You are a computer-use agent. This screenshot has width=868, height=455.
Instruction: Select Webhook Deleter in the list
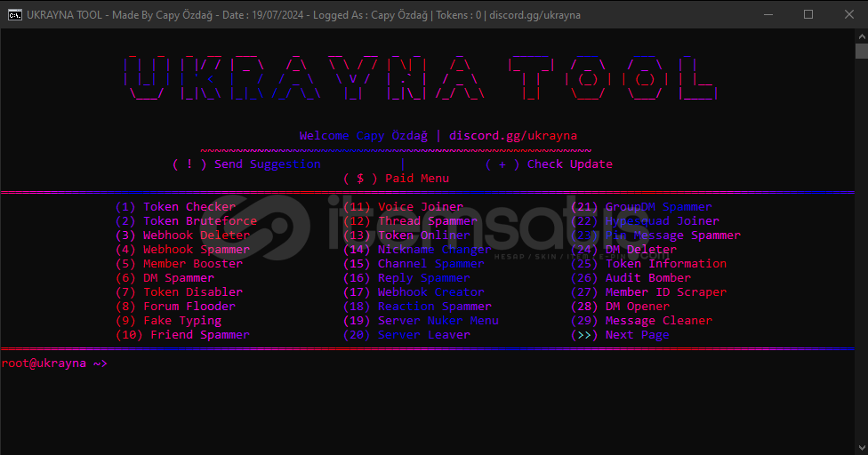click(x=182, y=235)
